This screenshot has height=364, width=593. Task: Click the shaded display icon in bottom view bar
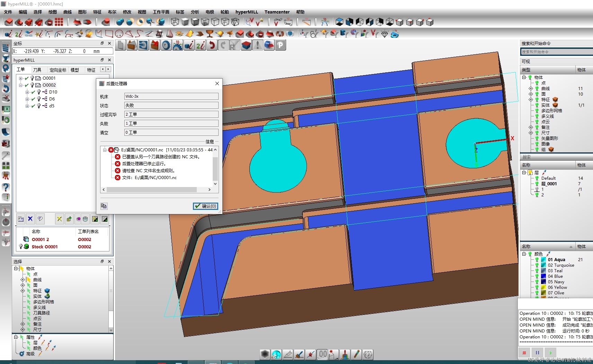click(x=265, y=354)
